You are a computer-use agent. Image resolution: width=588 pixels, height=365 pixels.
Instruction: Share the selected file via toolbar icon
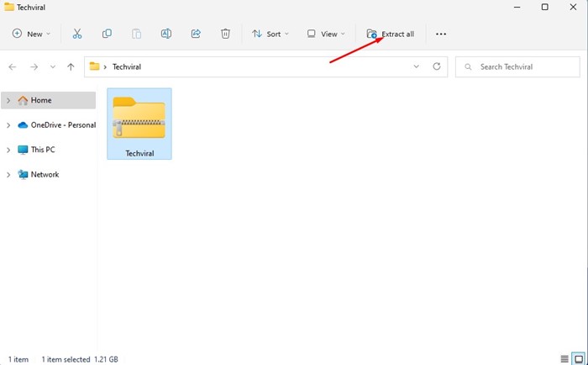pos(196,34)
